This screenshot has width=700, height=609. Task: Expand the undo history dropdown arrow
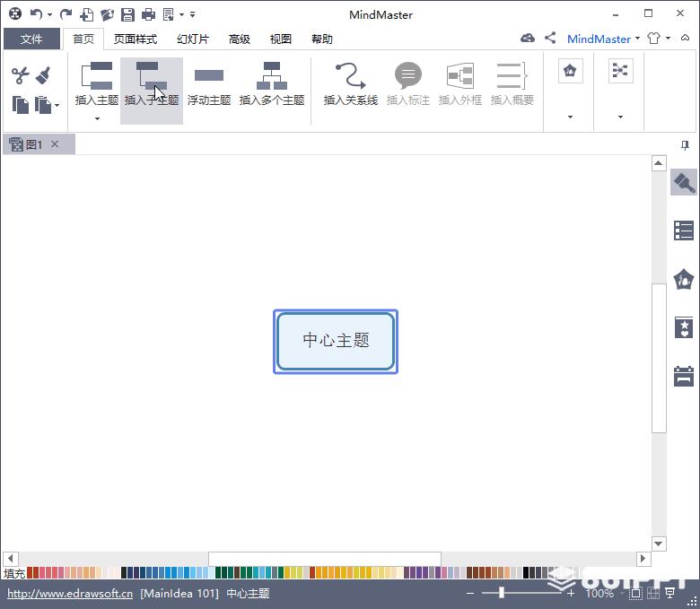[50, 14]
